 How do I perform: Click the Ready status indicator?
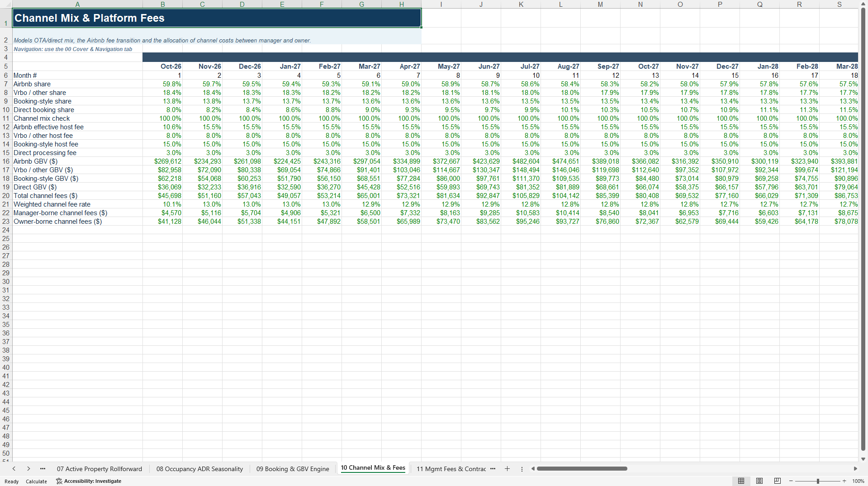tap(12, 481)
